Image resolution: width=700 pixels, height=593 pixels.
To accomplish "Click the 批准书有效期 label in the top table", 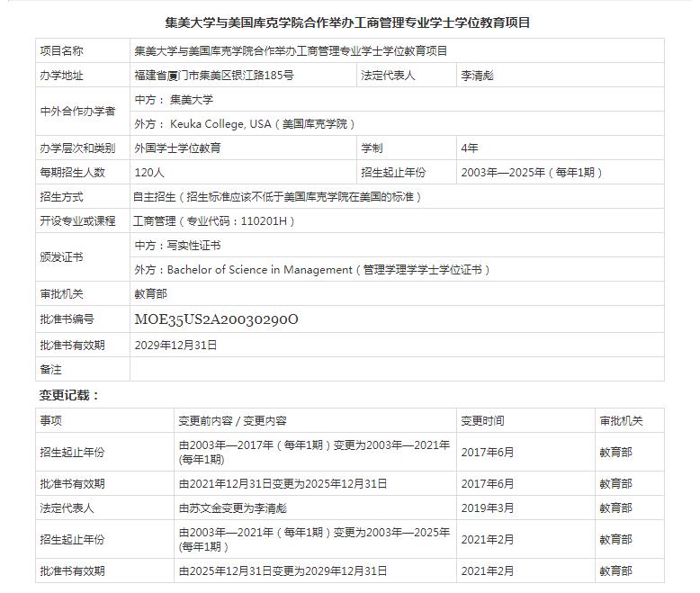I will tap(72, 345).
